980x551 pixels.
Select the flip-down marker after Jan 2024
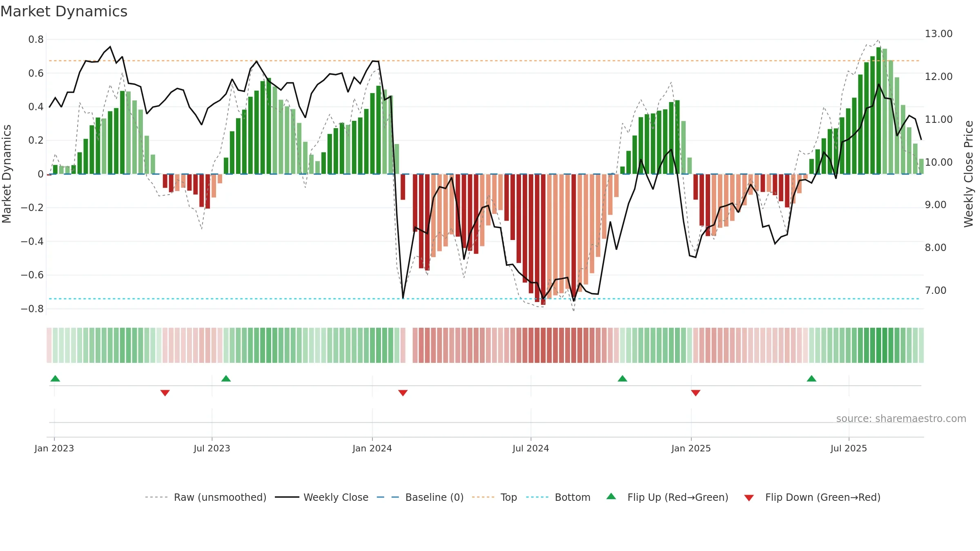[403, 393]
